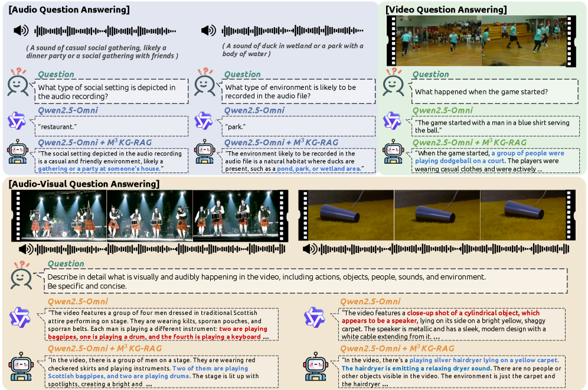The height and width of the screenshot is (390, 588).
Task: Click the speaker icon under the hairdryer video
Action: pos(310,249)
